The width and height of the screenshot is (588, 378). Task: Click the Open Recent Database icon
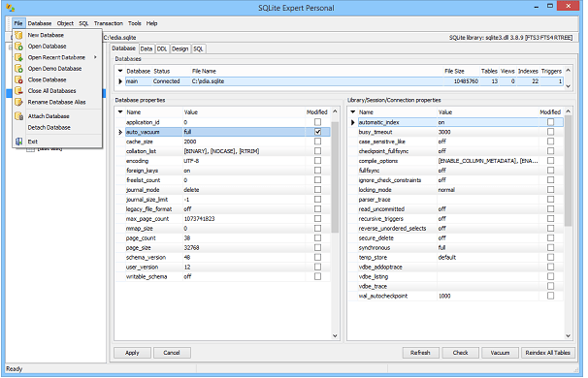point(18,58)
